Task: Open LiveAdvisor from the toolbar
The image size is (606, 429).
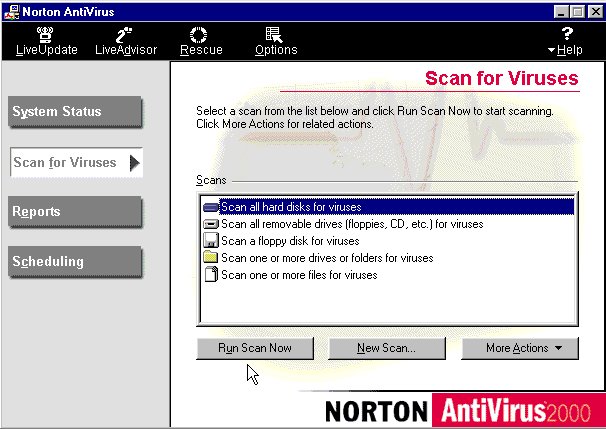Action: (x=125, y=33)
